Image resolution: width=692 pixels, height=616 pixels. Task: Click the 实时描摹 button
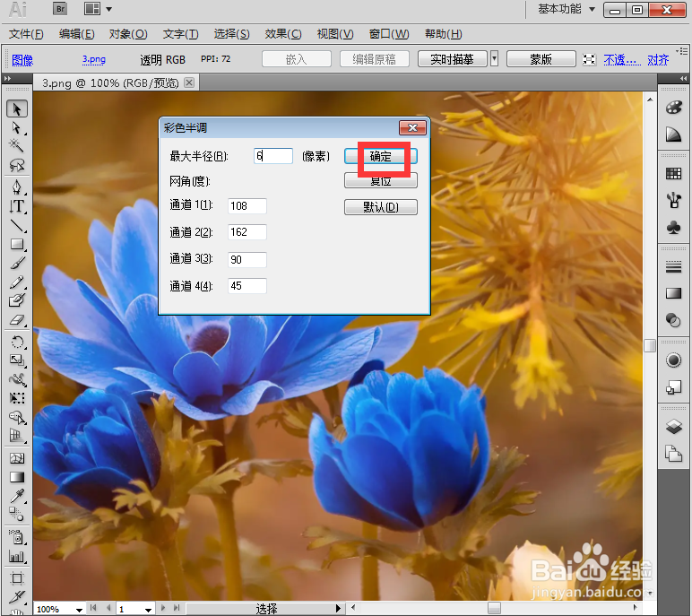tap(453, 58)
